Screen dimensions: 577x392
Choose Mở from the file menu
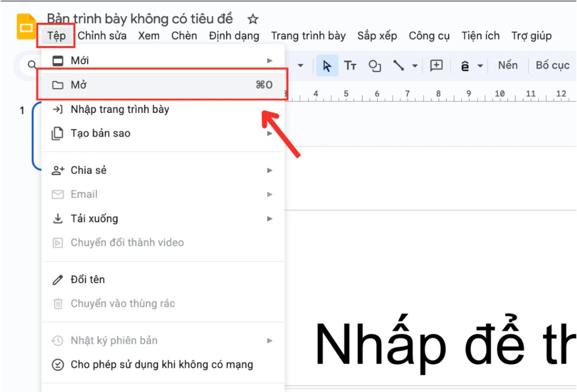coord(163,85)
